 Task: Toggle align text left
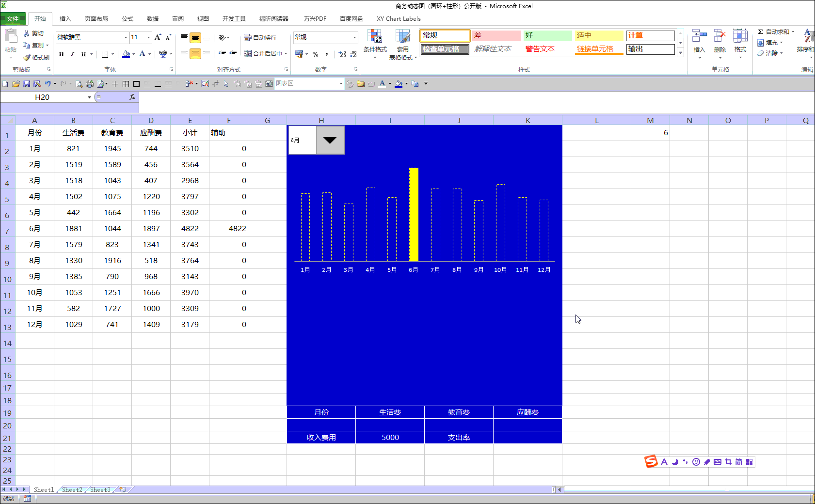point(184,54)
